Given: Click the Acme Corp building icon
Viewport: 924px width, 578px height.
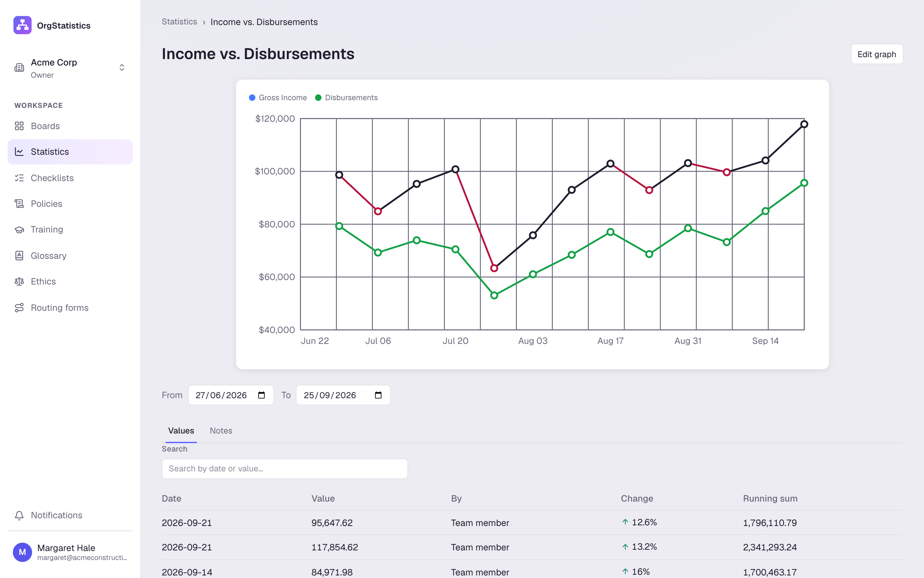Looking at the screenshot, I should pos(19,68).
